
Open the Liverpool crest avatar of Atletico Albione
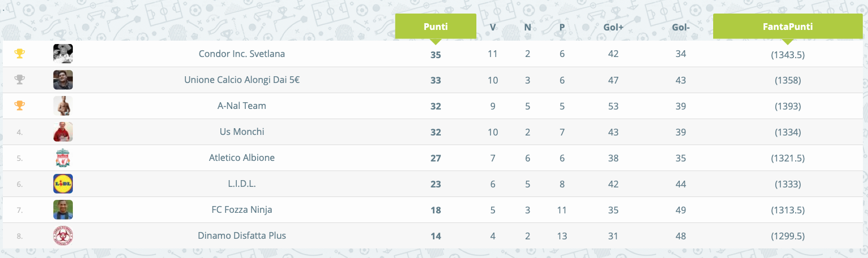tap(63, 158)
